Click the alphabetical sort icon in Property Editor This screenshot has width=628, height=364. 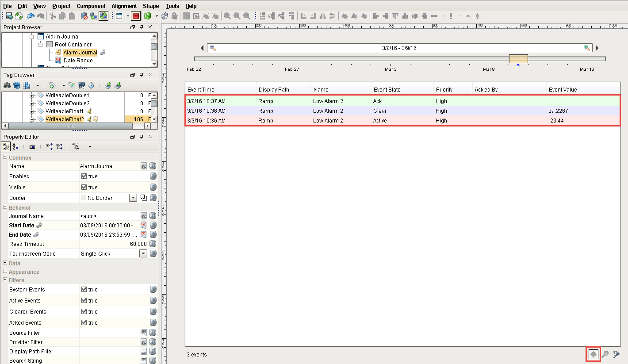[x=15, y=146]
